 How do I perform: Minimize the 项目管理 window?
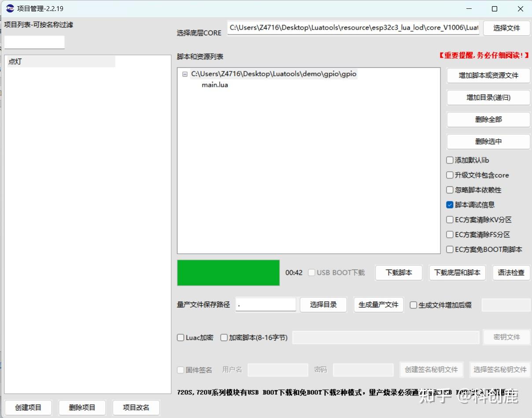point(469,9)
